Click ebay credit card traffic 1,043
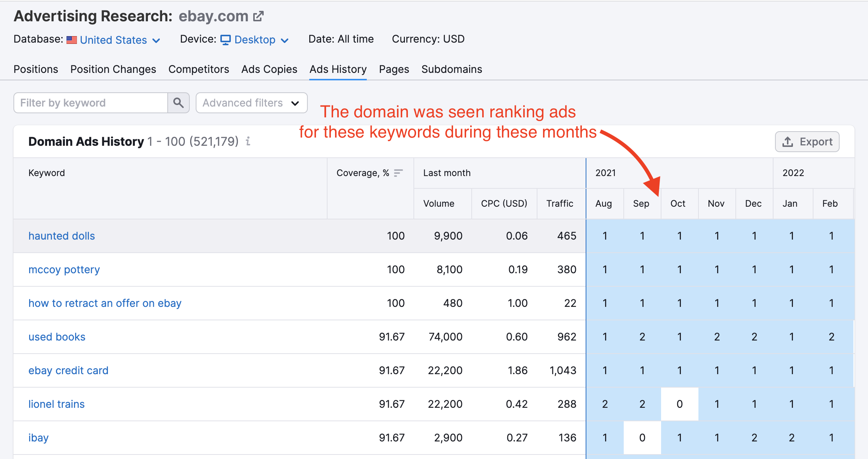 [563, 370]
